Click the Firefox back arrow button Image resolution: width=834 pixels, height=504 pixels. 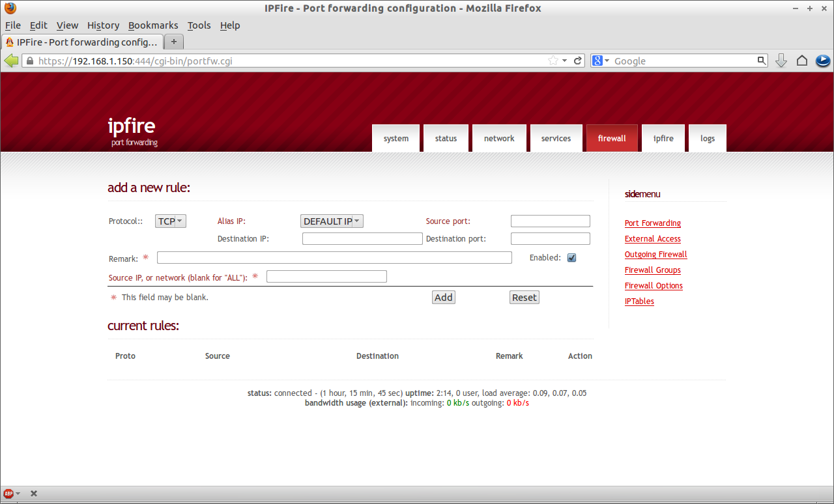pyautogui.click(x=11, y=61)
